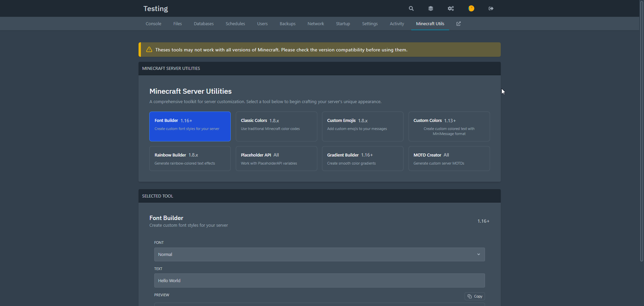Open the Network tab
The height and width of the screenshot is (306, 644).
coord(316,24)
